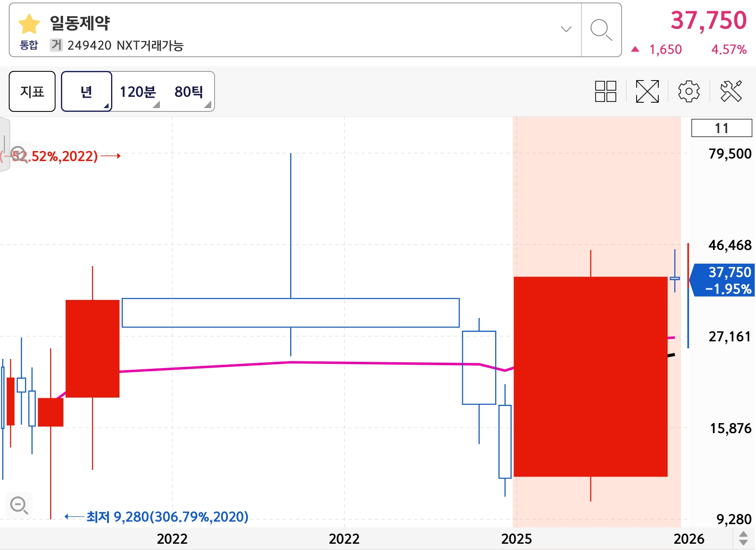Open the drawing tools wrench icon
Image resolution: width=756 pixels, height=550 pixels.
pyautogui.click(x=731, y=91)
